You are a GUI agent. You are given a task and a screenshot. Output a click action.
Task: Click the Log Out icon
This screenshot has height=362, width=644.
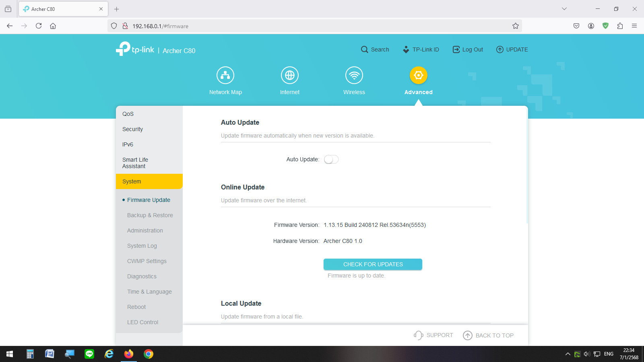point(456,49)
